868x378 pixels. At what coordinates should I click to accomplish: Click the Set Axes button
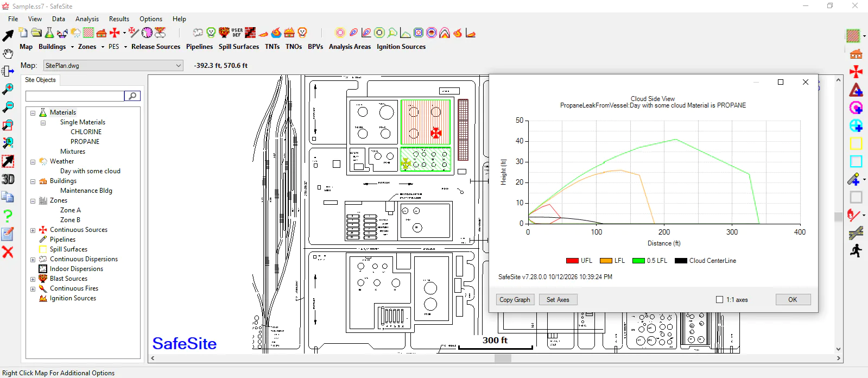pos(558,300)
